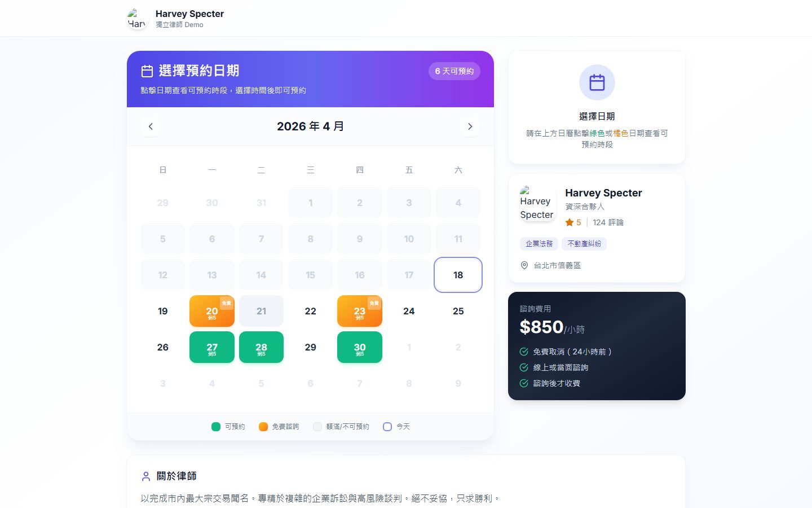
Task: Click the 6 天可預約 badge
Action: [x=454, y=71]
